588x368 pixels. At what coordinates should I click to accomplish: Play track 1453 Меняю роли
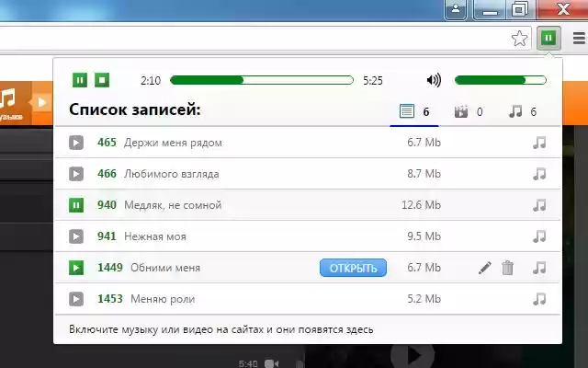(x=76, y=299)
